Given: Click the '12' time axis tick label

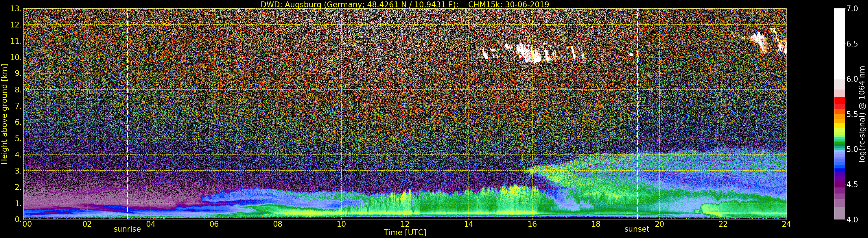Looking at the screenshot, I should coord(405,224).
